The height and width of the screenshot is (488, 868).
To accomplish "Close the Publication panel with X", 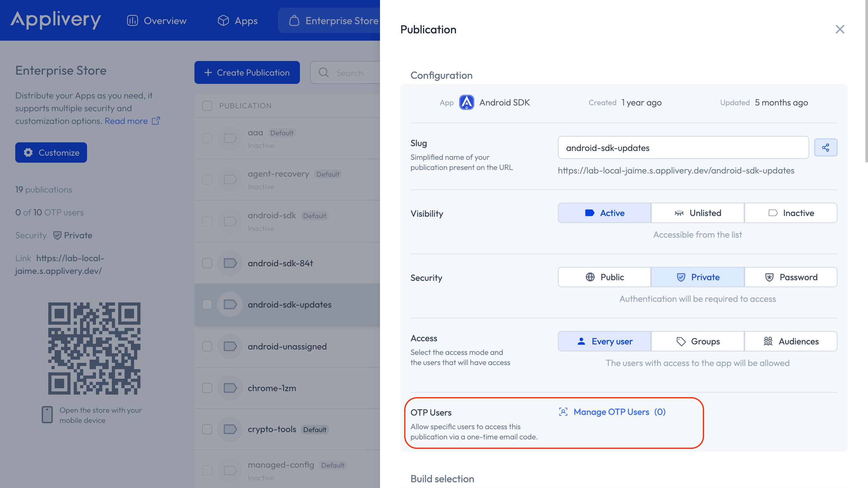I will 840,30.
